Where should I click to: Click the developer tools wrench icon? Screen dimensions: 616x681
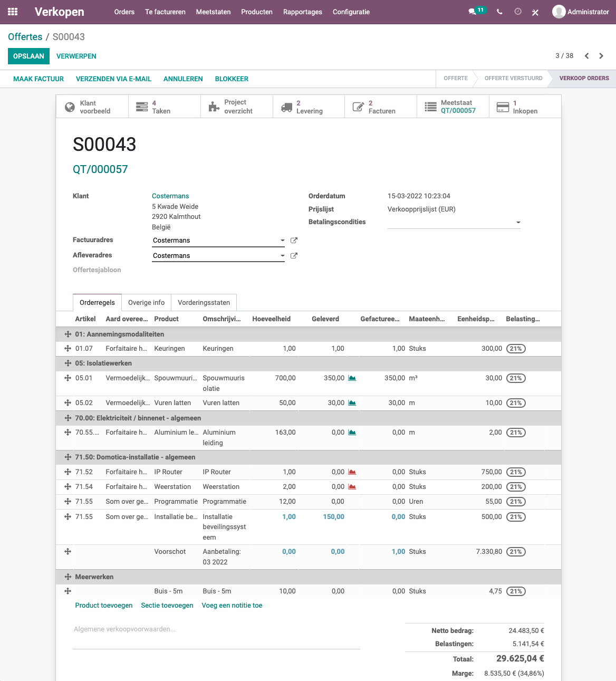pos(535,12)
